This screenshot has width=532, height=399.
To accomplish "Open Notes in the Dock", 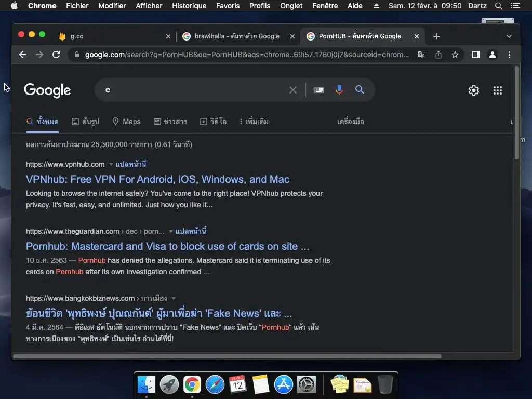I will point(261,385).
